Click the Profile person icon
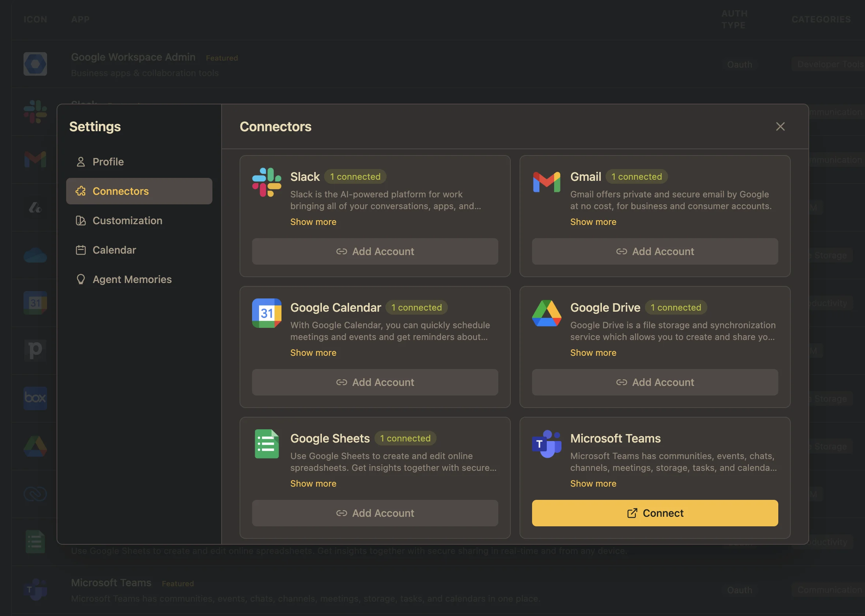Image resolution: width=865 pixels, height=616 pixels. [x=81, y=162]
